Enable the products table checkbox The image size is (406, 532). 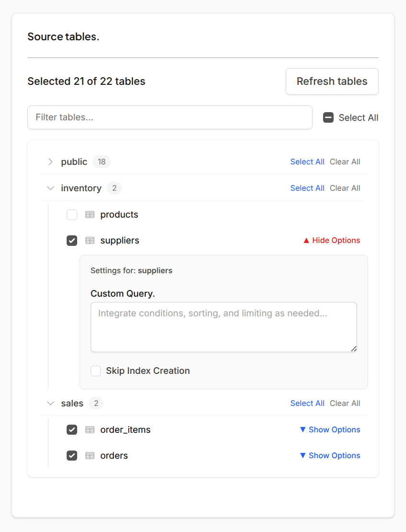point(71,215)
